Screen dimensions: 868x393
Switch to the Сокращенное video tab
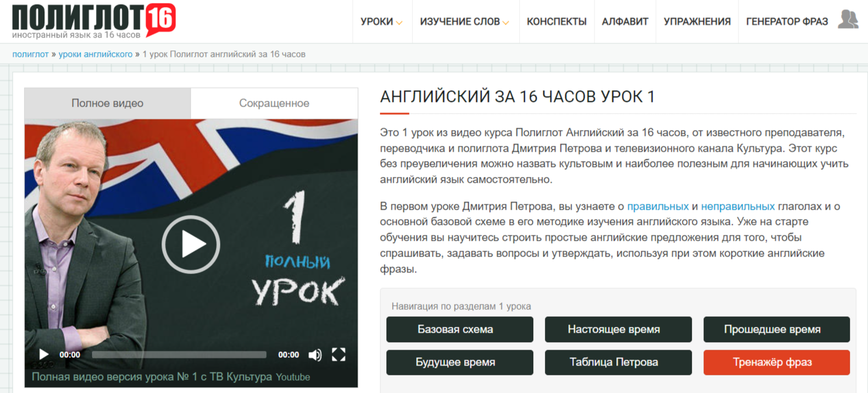[x=274, y=103]
